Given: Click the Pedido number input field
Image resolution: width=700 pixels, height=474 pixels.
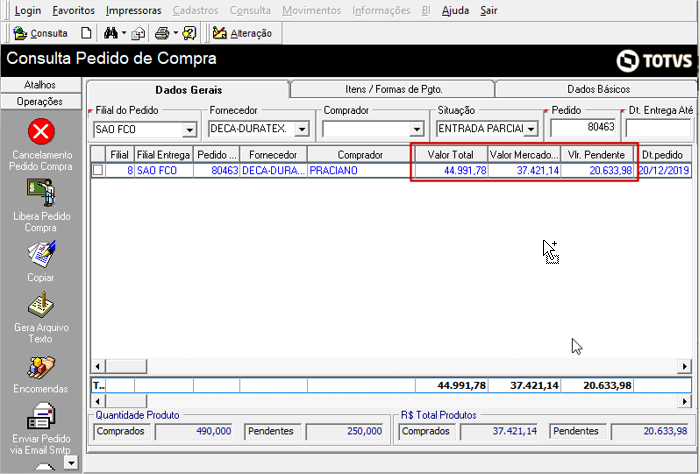Looking at the screenshot, I should point(583,128).
